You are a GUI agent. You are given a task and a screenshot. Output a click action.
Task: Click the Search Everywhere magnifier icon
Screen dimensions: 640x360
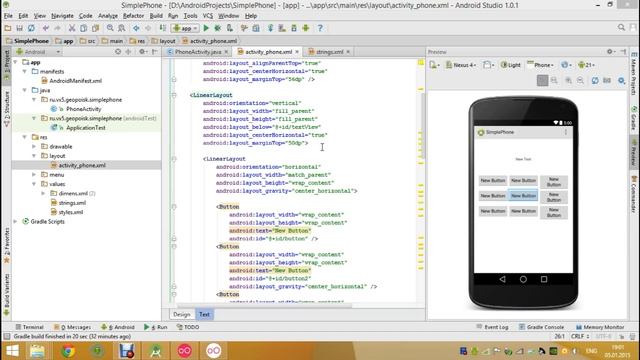[621, 27]
